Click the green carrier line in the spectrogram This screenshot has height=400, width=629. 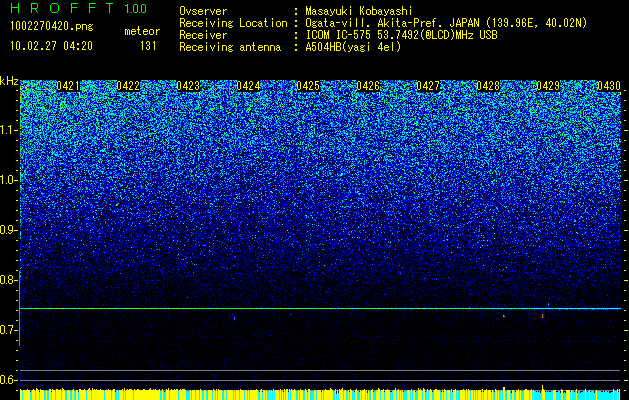click(x=320, y=309)
